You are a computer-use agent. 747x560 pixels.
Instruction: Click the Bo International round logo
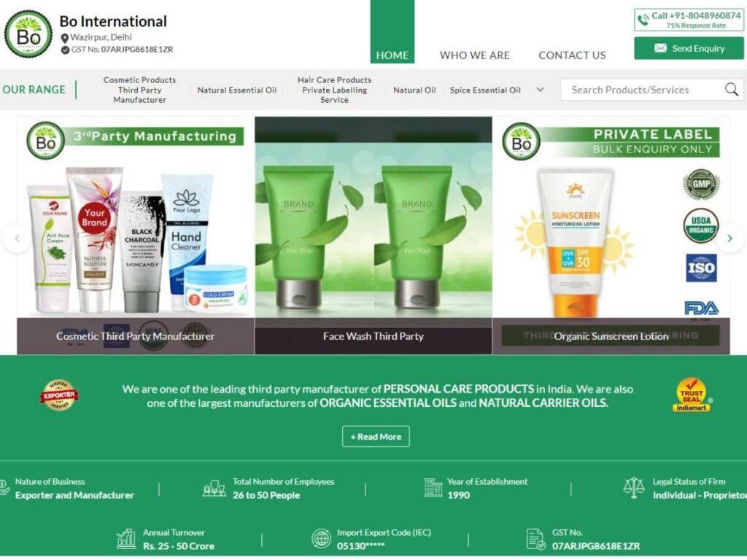(28, 34)
